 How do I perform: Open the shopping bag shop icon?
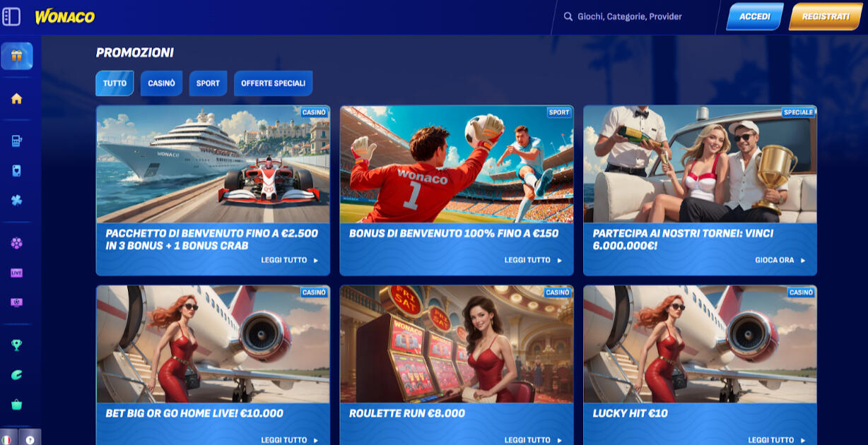(16, 405)
